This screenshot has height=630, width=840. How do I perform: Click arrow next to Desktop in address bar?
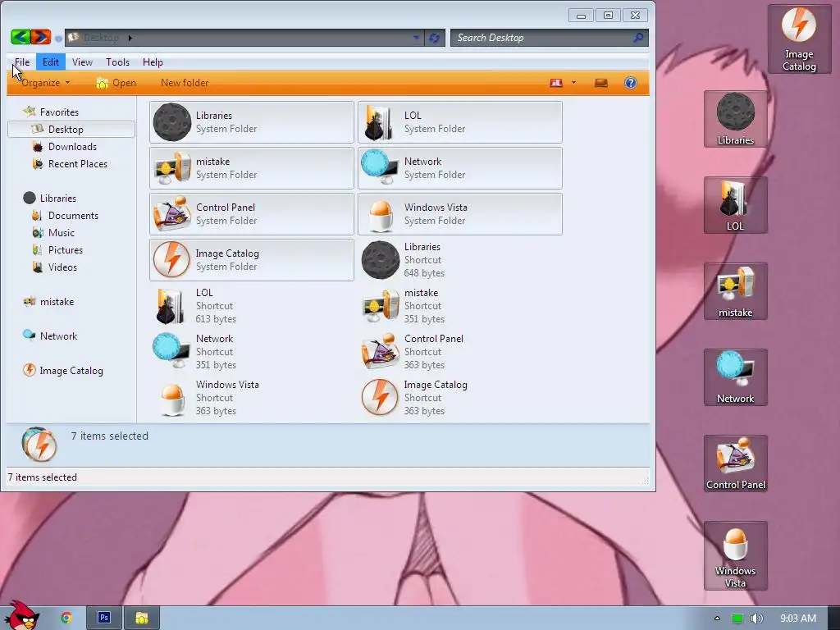pyautogui.click(x=130, y=38)
